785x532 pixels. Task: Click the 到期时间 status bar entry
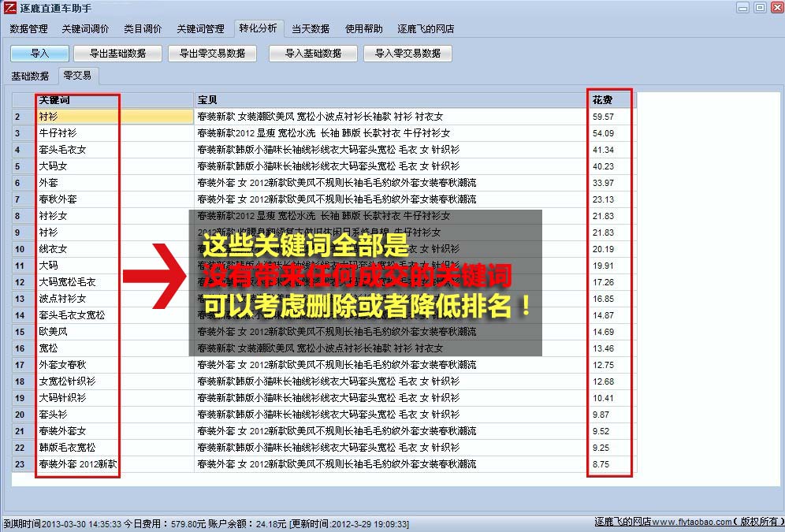click(x=62, y=524)
